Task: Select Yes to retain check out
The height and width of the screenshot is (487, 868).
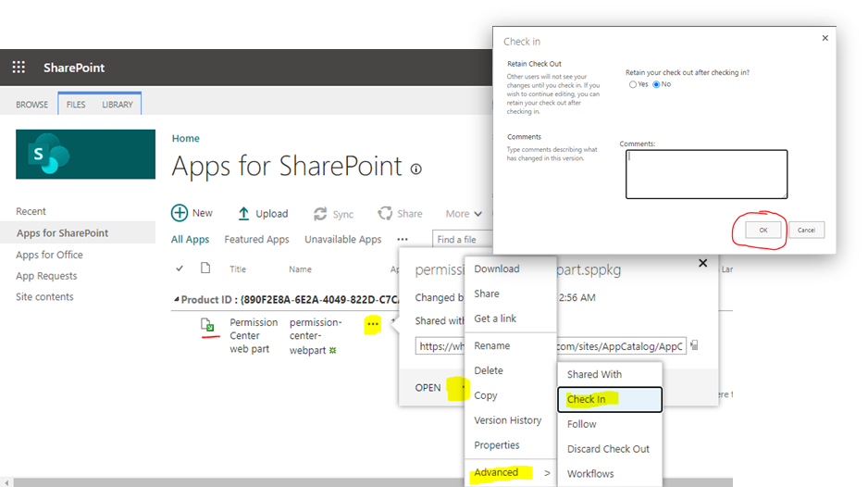Action: 633,85
